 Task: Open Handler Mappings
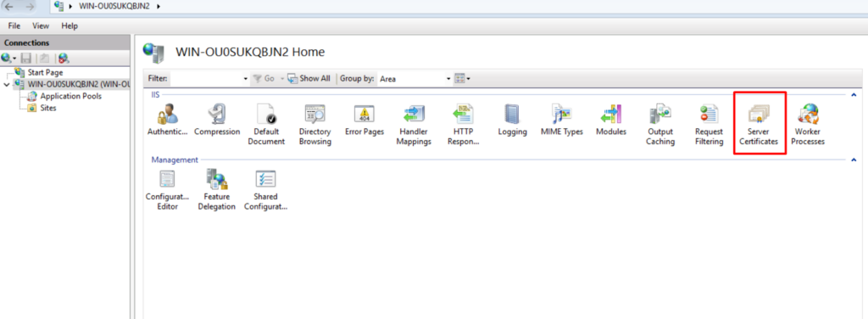point(414,126)
